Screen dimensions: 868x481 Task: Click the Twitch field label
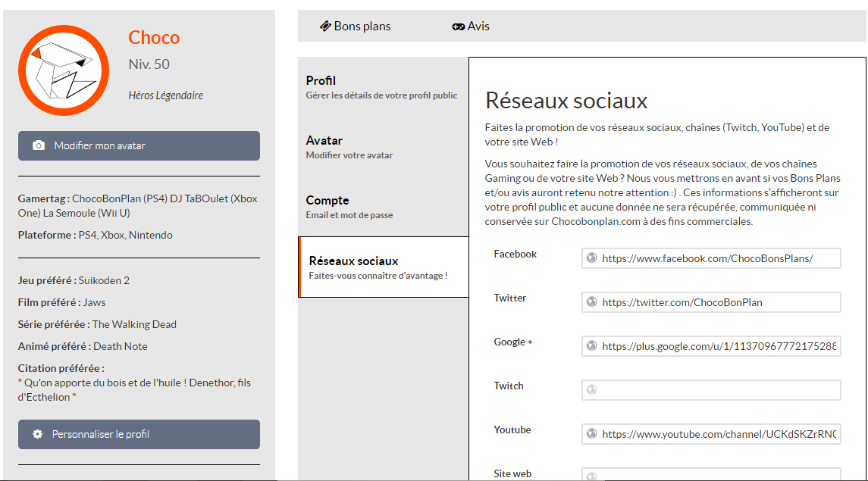click(x=509, y=386)
